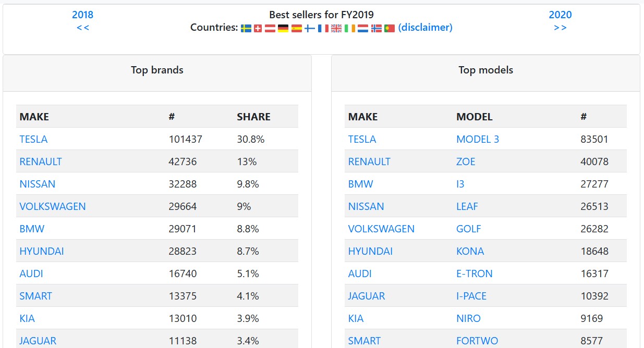Image resolution: width=644 pixels, height=348 pixels.
Task: Open the MODEL 3 model link
Action: tap(478, 139)
